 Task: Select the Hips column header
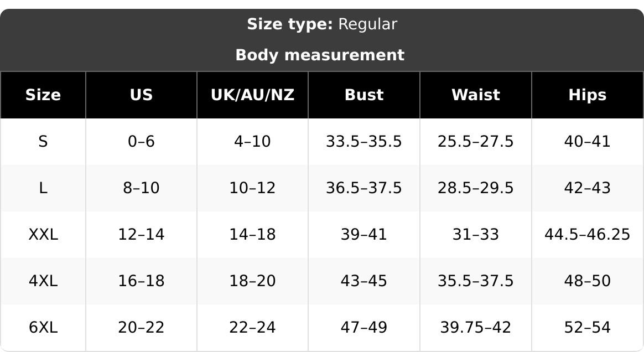point(588,95)
